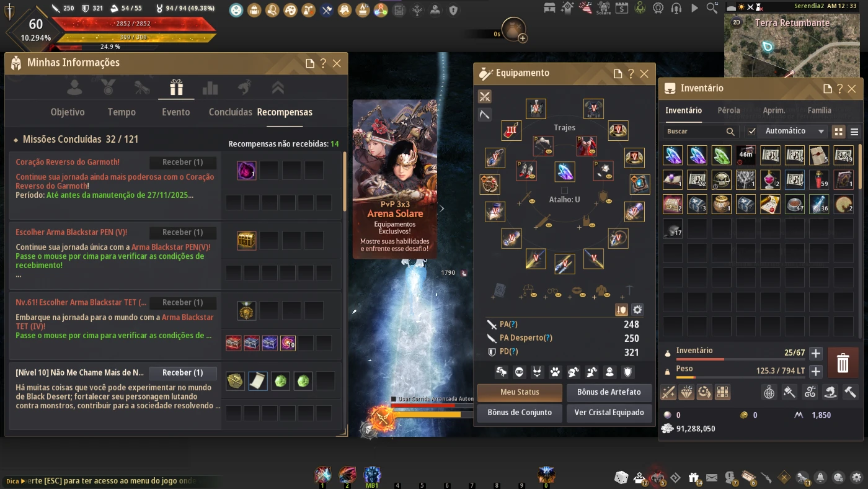Open the Automático sort dropdown
Image resolution: width=868 pixels, height=489 pixels.
[795, 132]
